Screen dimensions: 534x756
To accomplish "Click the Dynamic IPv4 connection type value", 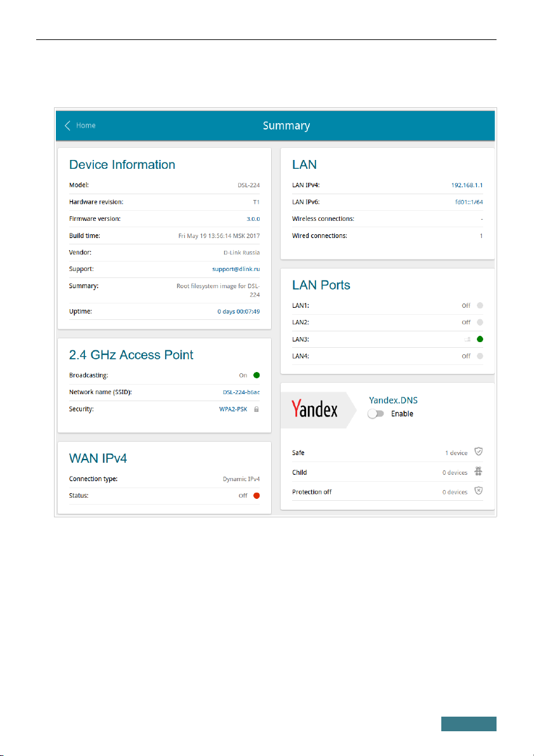I will coord(241,479).
